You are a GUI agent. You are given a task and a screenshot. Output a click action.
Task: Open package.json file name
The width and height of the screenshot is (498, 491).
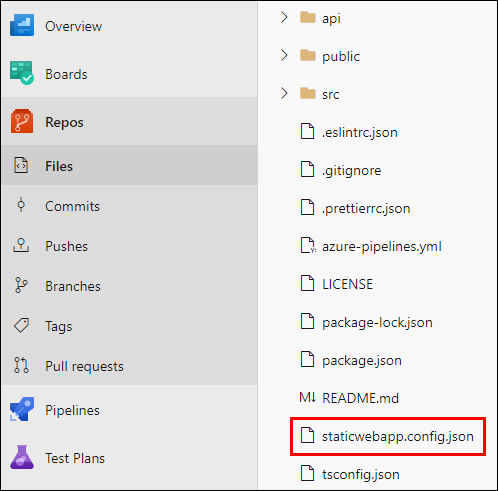[x=362, y=361]
